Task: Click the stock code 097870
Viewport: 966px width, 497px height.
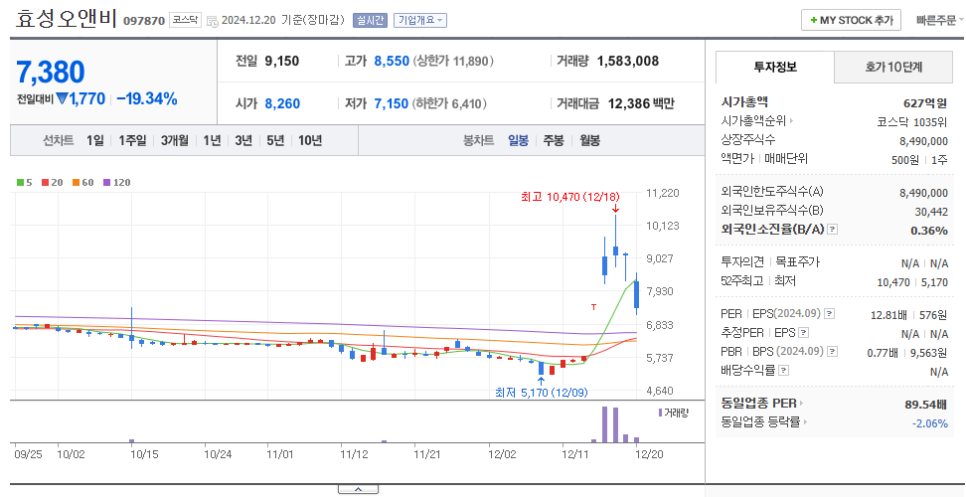Action: (144, 20)
